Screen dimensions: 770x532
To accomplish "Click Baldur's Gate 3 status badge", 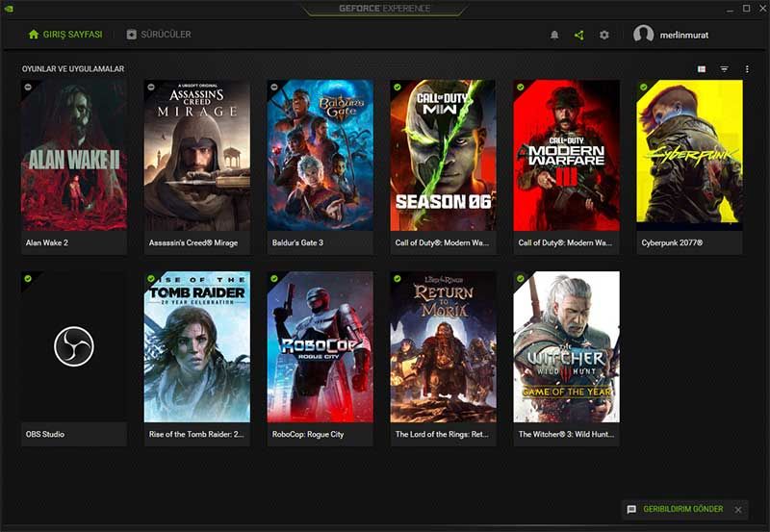I will 274,87.
